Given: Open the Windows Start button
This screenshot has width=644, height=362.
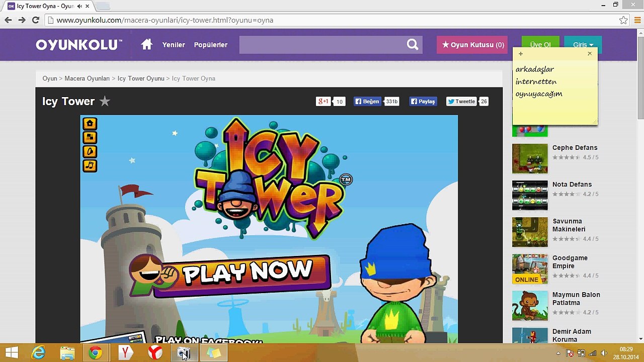Looking at the screenshot, I should coord(11,353).
